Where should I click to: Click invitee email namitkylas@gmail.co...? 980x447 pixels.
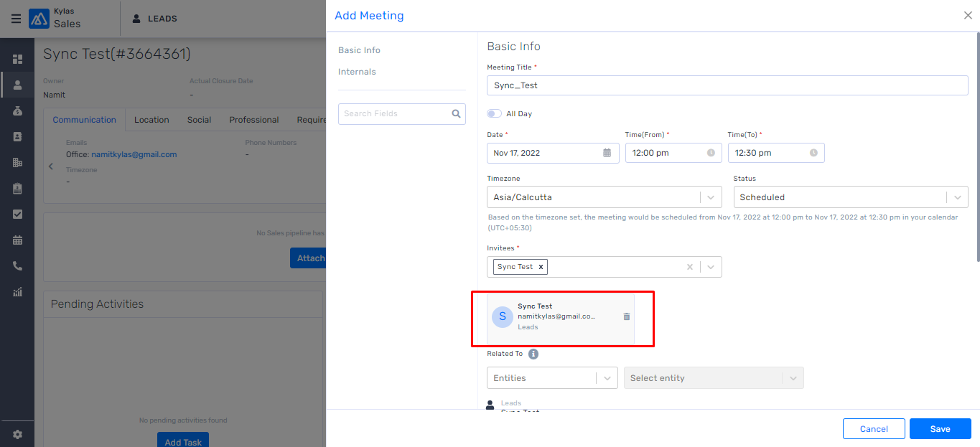click(x=556, y=316)
